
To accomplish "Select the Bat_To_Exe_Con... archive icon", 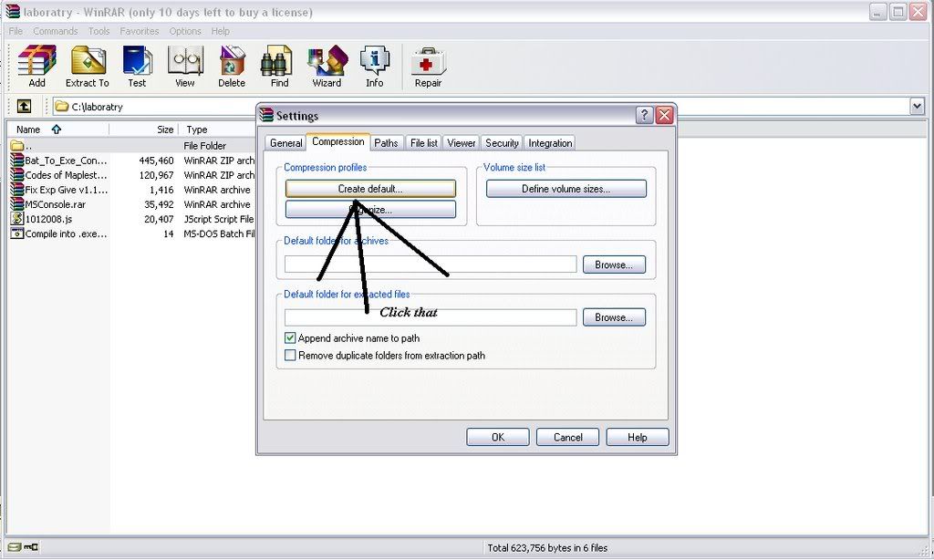I will click(16, 161).
